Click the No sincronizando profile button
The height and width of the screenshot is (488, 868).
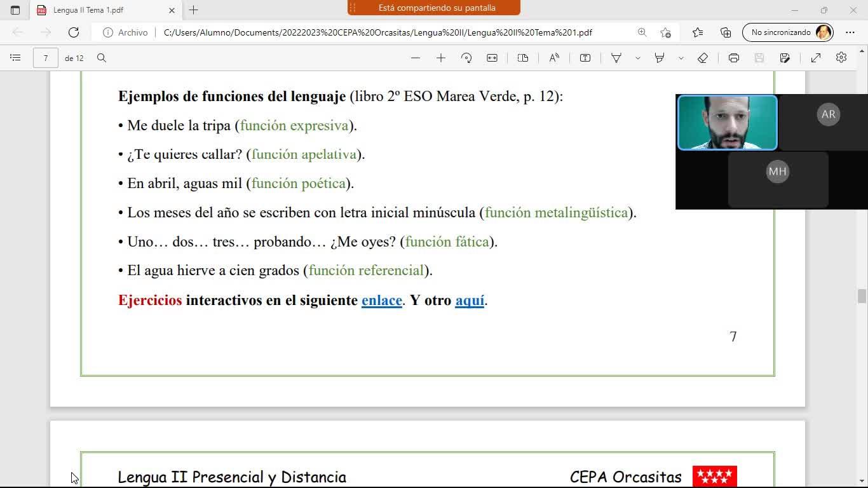pos(788,32)
